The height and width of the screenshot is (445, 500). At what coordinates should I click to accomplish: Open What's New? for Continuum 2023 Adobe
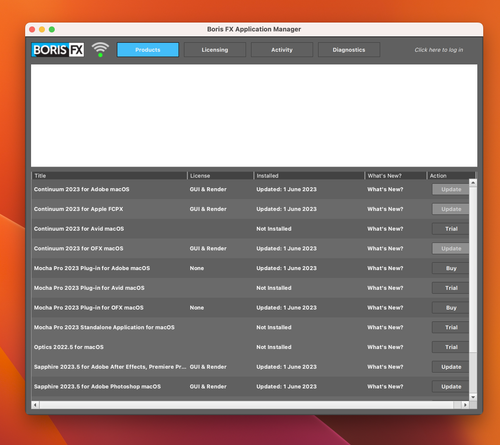point(385,189)
